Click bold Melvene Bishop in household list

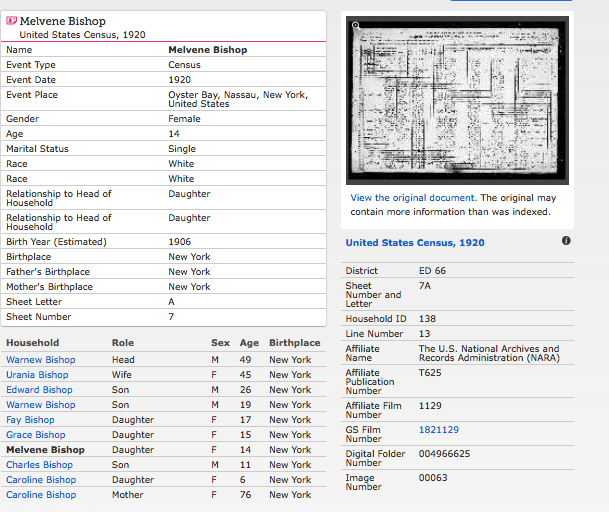45,450
